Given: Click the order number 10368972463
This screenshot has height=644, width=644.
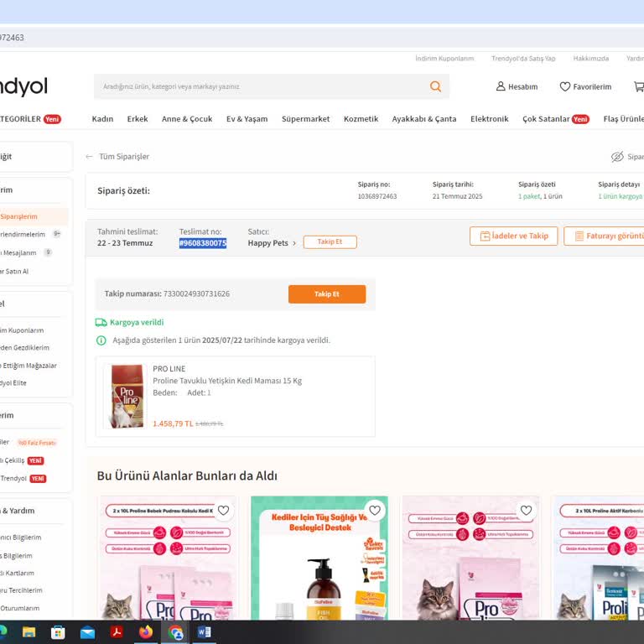Looking at the screenshot, I should [377, 196].
